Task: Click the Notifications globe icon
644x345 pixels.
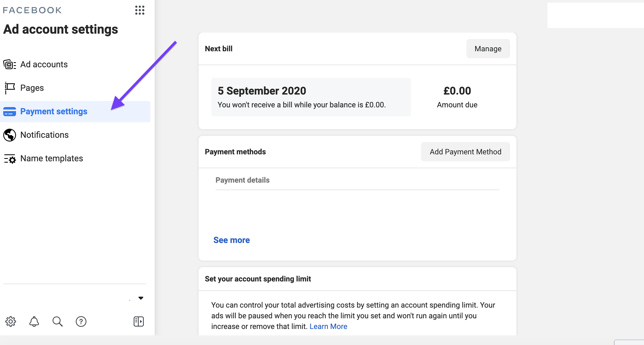Action: [10, 135]
